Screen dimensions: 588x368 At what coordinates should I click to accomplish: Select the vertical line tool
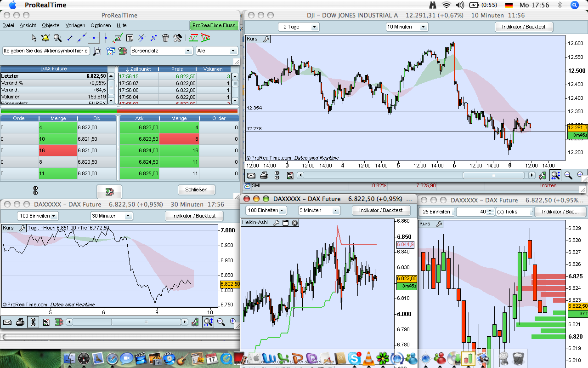click(x=106, y=38)
